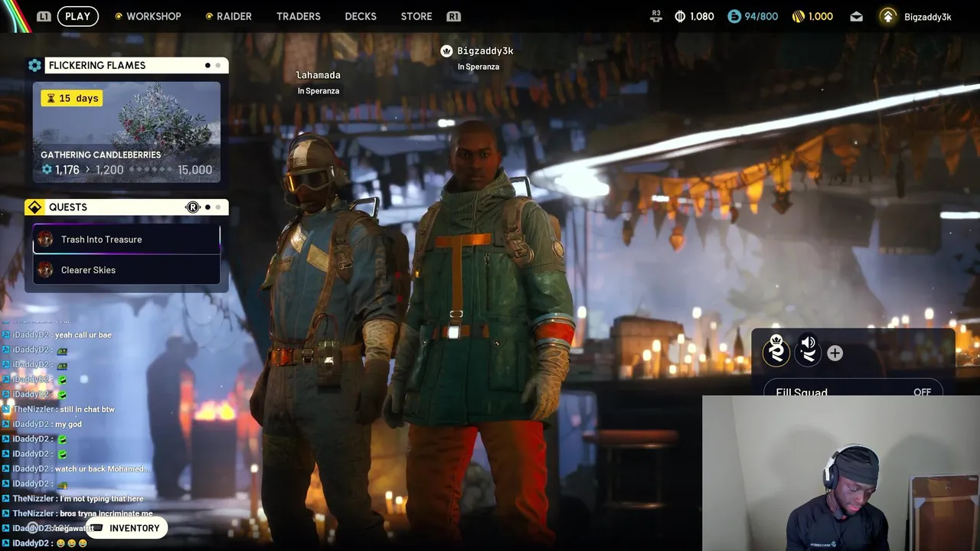Select the squad leader emblem with crown

coord(776,351)
